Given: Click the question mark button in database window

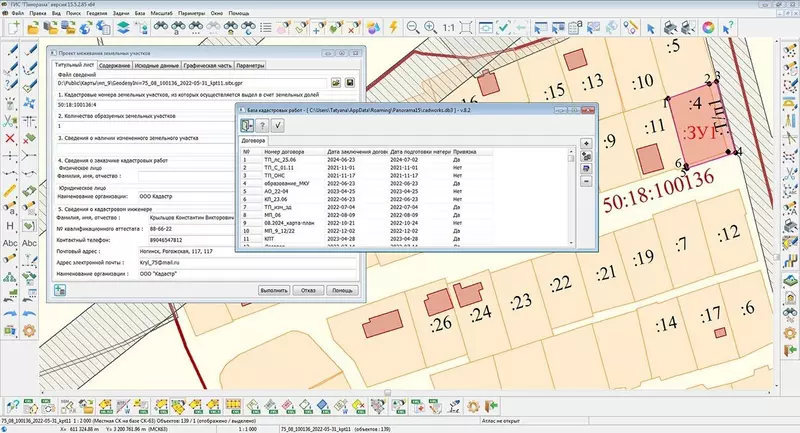Looking at the screenshot, I should click(x=263, y=125).
